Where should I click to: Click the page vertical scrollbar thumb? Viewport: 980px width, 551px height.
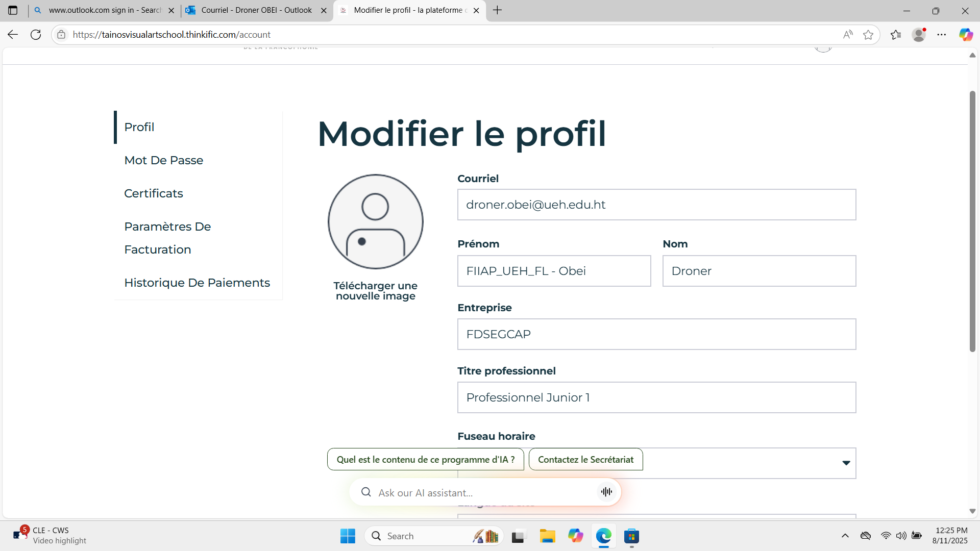pos(972,221)
